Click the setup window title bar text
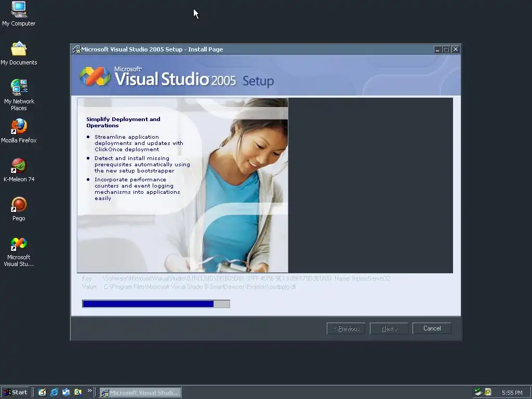 152,49
